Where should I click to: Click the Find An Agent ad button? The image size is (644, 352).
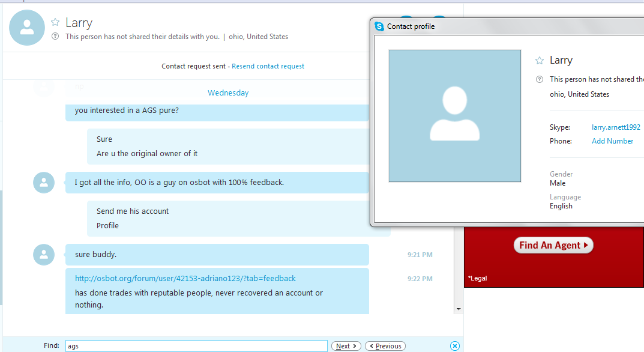pos(553,246)
